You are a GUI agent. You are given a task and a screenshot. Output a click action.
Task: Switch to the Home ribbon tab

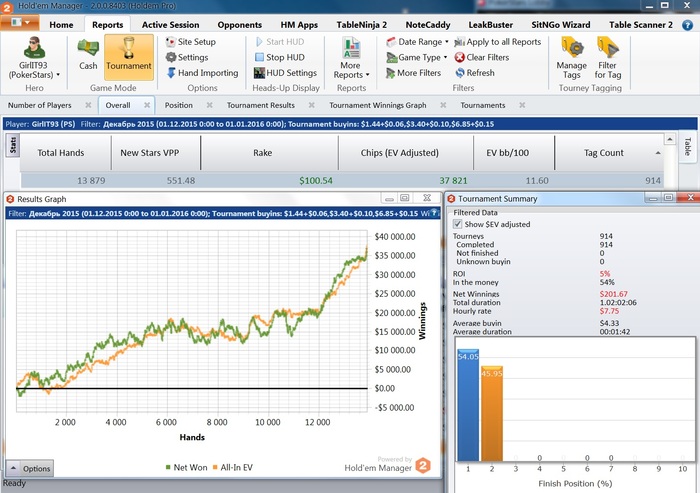(x=61, y=25)
